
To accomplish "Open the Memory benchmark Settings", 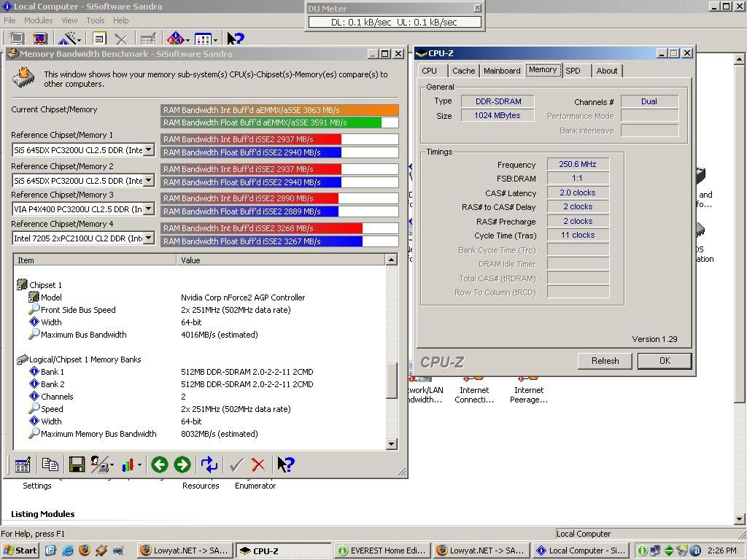I will click(x=21, y=464).
